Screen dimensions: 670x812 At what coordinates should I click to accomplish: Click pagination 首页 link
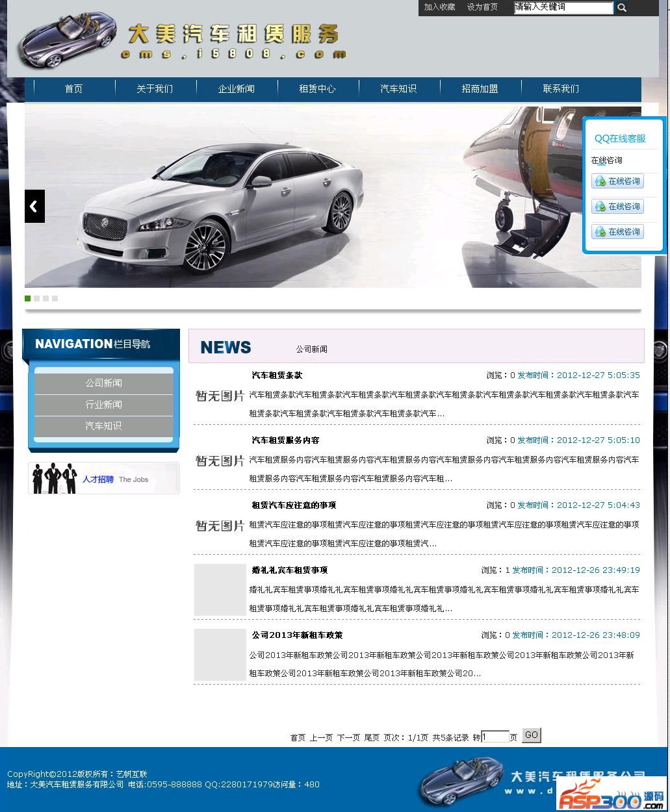(x=298, y=738)
